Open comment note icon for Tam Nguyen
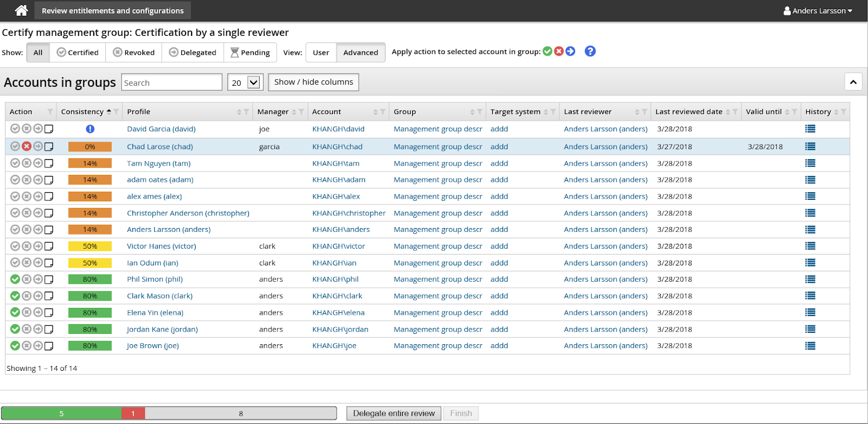Image resolution: width=868 pixels, height=424 pixels. tap(49, 163)
